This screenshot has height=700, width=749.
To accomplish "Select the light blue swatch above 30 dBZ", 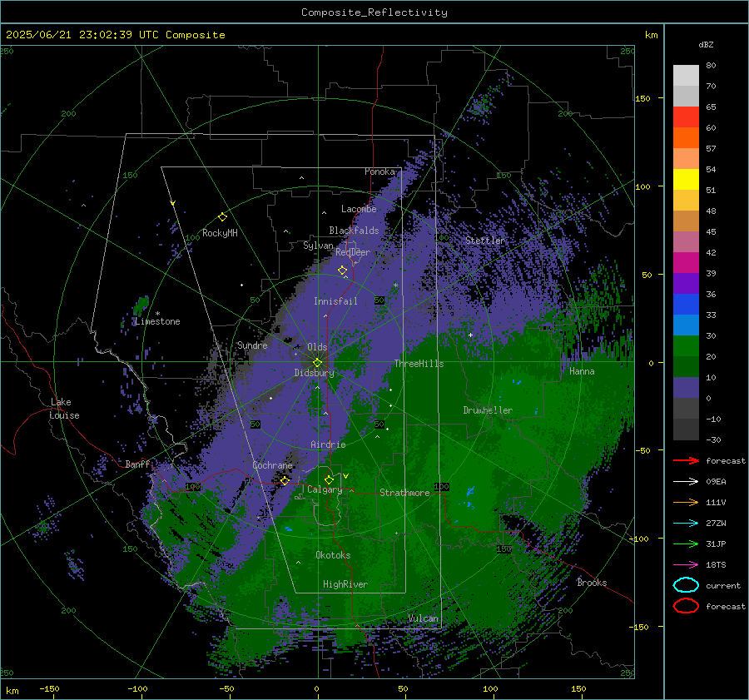I will click(x=686, y=325).
